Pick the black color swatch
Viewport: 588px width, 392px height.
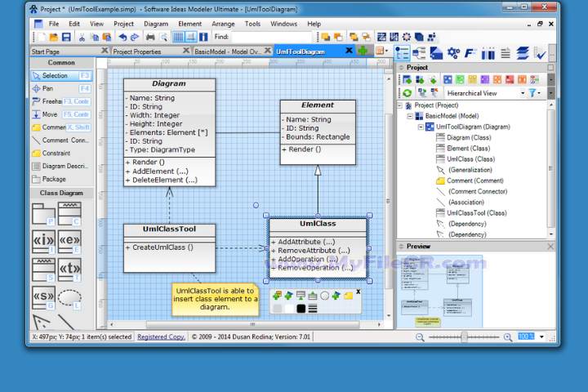301,309
